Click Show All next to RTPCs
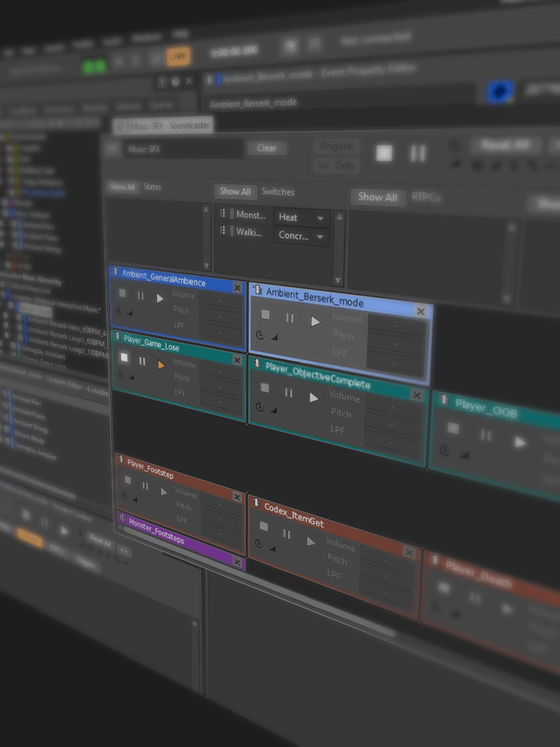The height and width of the screenshot is (747, 560). (378, 197)
